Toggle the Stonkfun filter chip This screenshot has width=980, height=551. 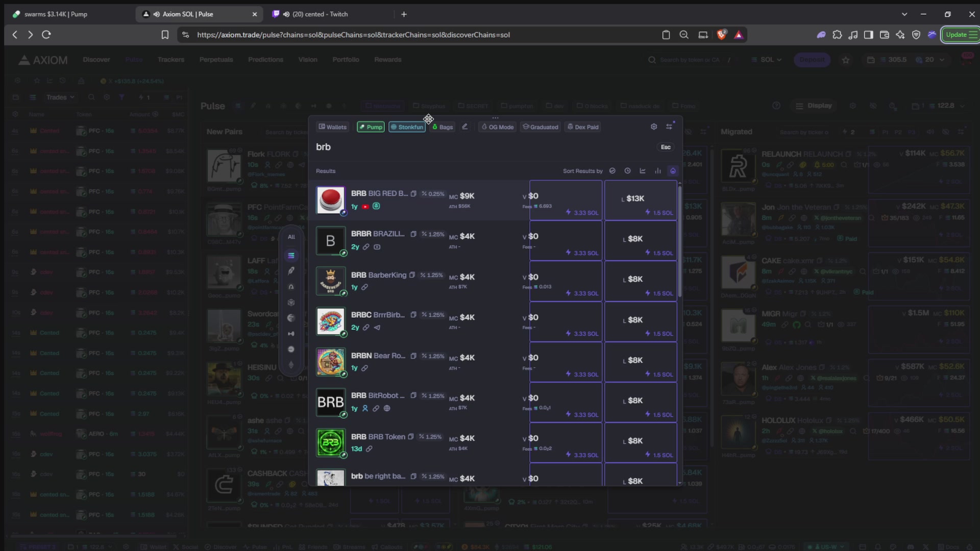pos(407,127)
